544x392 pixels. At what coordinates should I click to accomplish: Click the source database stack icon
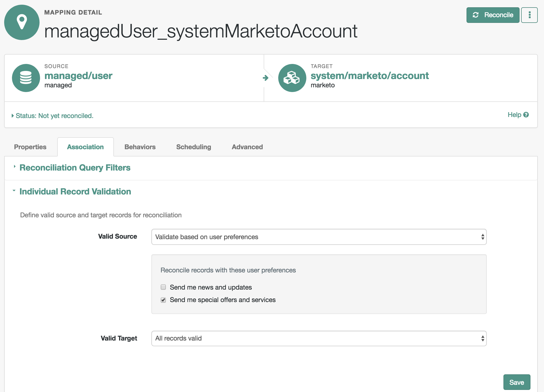click(x=26, y=78)
